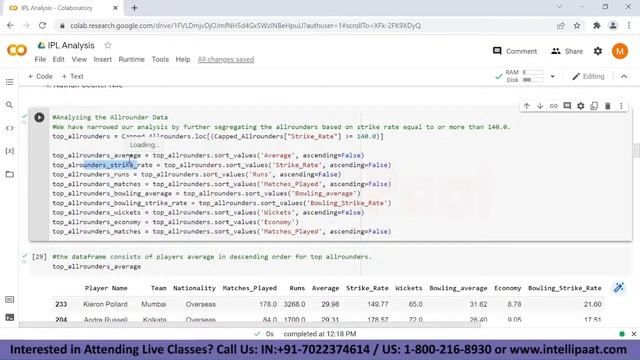Open RAM and Disk resources dropdown

553,76
